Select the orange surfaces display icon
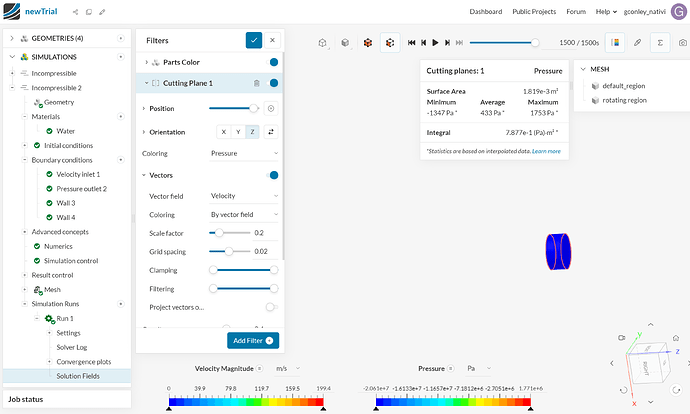The image size is (690, 414). point(368,43)
